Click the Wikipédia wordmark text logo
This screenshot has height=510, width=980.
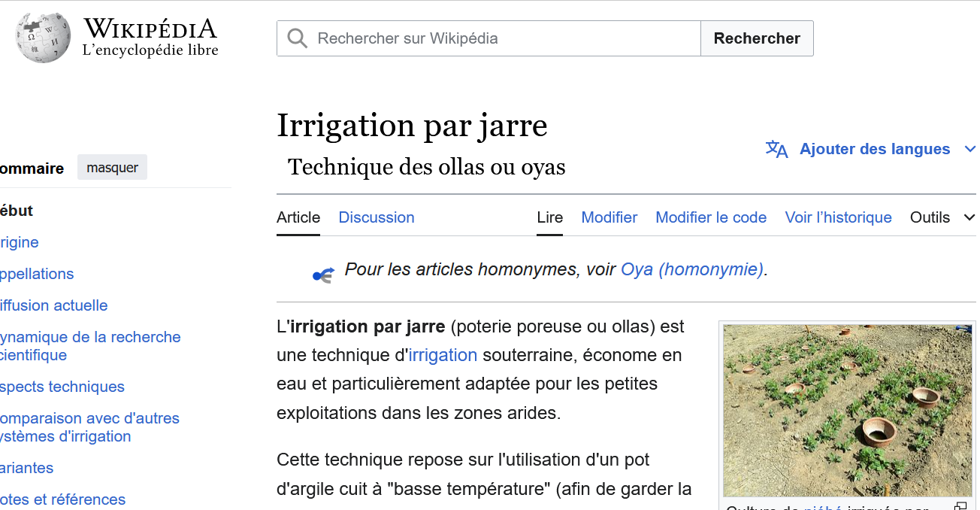tap(150, 38)
